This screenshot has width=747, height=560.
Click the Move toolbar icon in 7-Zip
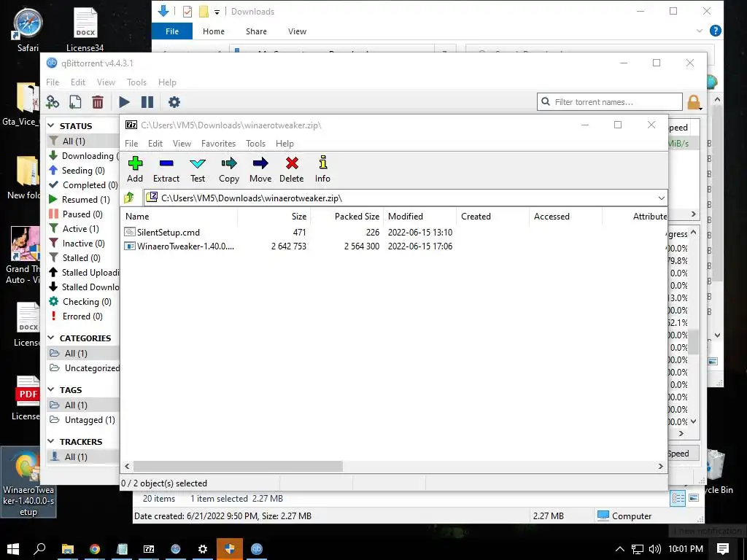260,164
